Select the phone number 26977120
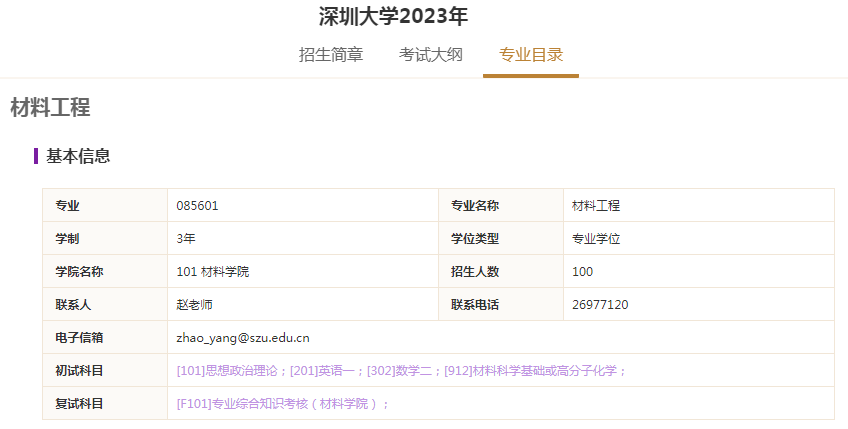Image resolution: width=848 pixels, height=429 pixels. pos(600,305)
